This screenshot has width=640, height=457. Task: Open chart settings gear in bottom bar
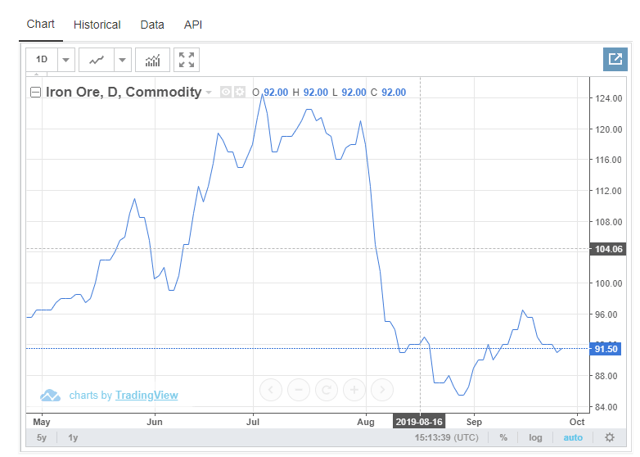(609, 438)
